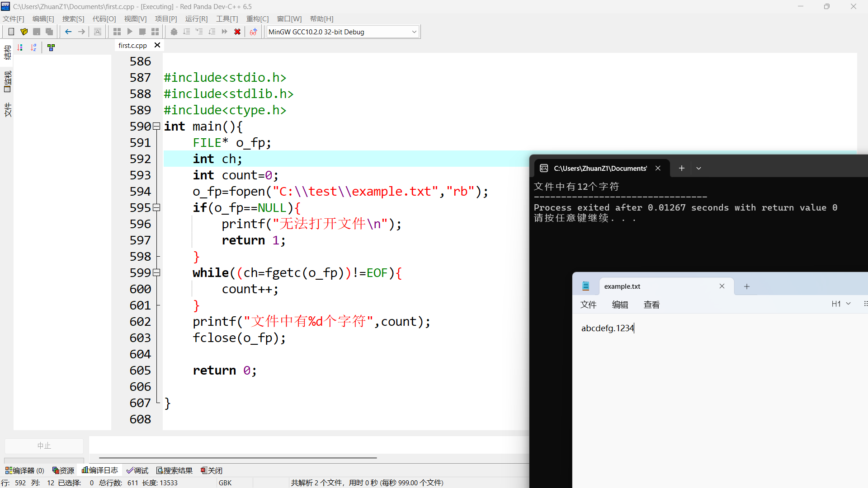Open the terminal new tab dropdown chevron
This screenshot has height=488, width=868.
click(x=698, y=168)
